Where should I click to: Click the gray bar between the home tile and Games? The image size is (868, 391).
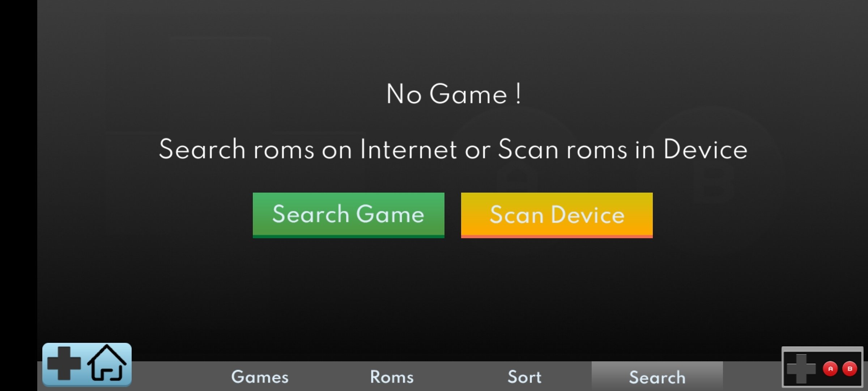point(163,377)
